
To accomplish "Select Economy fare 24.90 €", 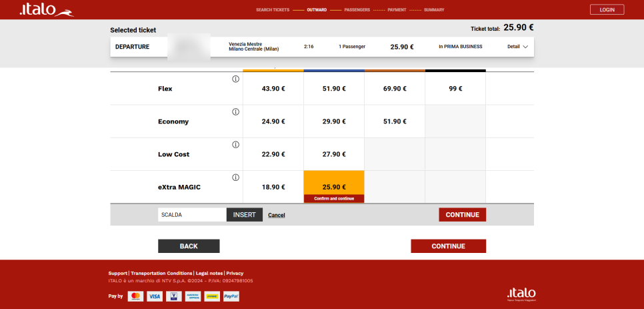I will 273,121.
